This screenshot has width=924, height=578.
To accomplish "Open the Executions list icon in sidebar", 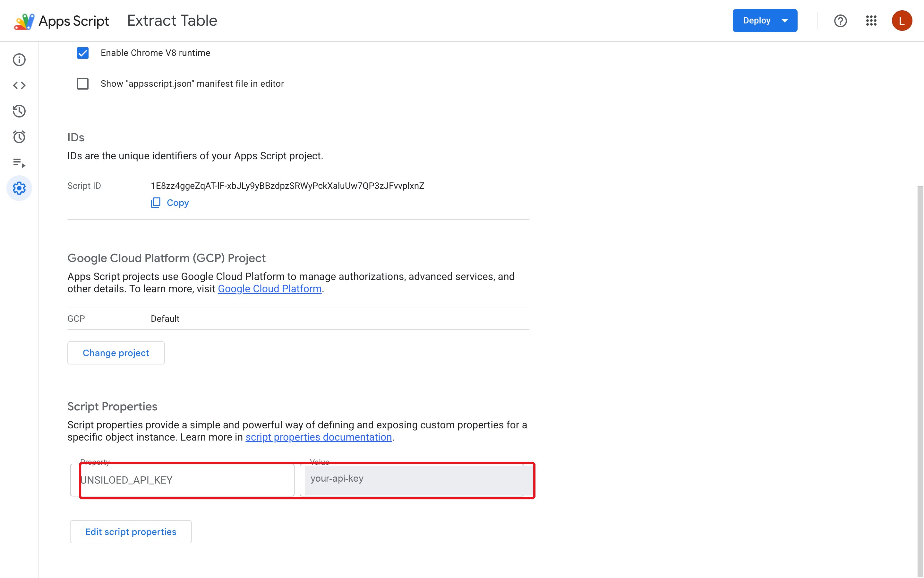I will (x=19, y=162).
